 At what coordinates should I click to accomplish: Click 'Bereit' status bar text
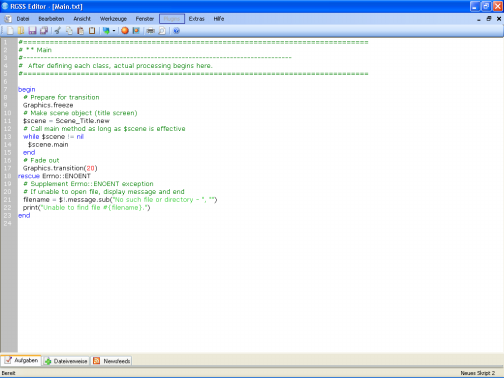pyautogui.click(x=8, y=373)
